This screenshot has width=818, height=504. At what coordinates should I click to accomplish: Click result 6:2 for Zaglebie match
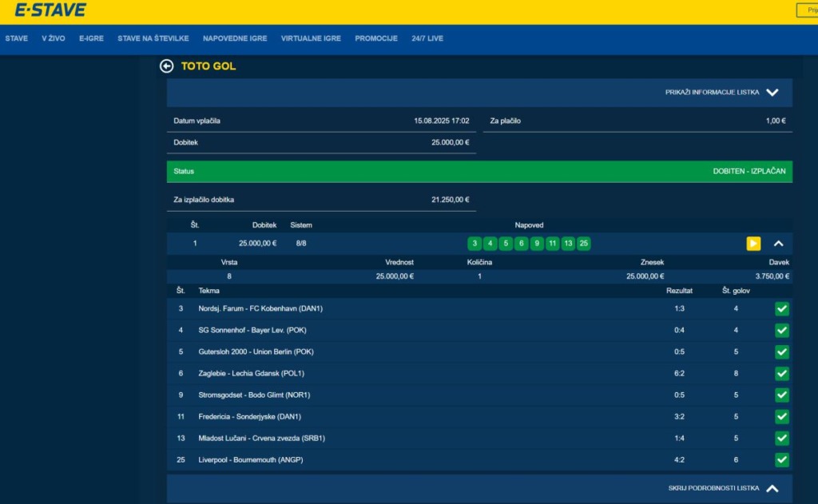[679, 374]
